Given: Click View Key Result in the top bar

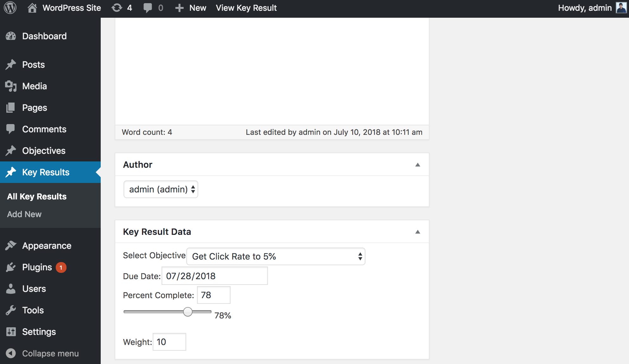Looking at the screenshot, I should [246, 8].
